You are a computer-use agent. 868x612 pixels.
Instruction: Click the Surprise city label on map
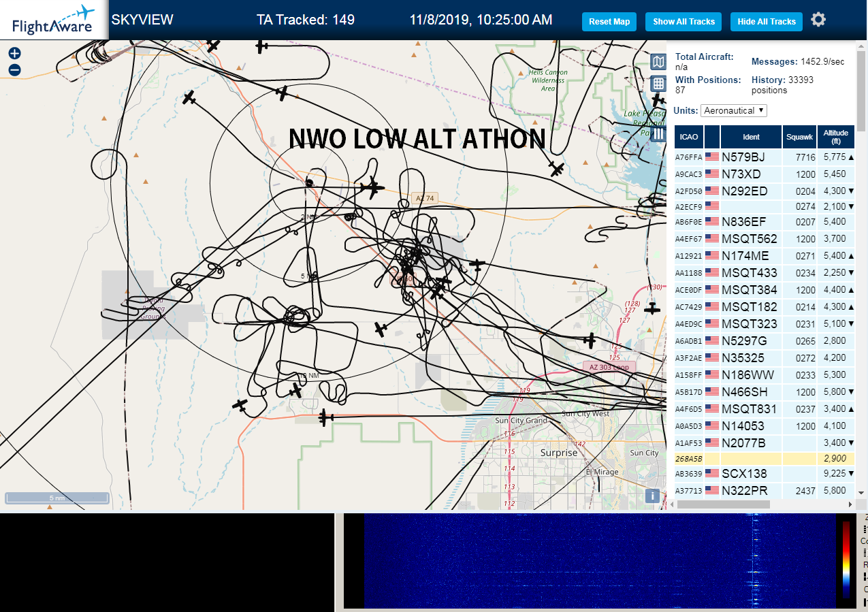[558, 452]
